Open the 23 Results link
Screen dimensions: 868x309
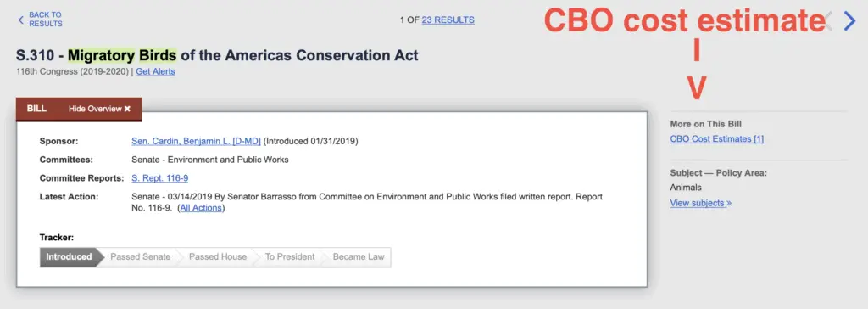click(x=448, y=20)
